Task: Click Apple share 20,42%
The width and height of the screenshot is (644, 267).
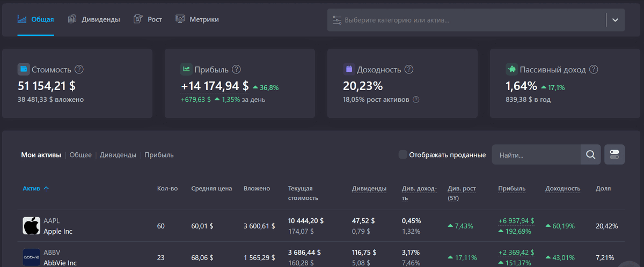Action: click(x=607, y=226)
